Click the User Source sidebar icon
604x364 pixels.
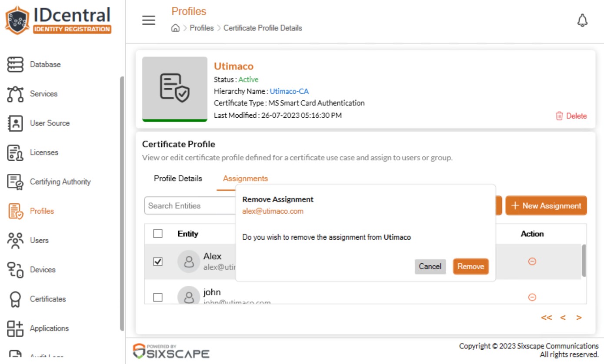tap(15, 123)
